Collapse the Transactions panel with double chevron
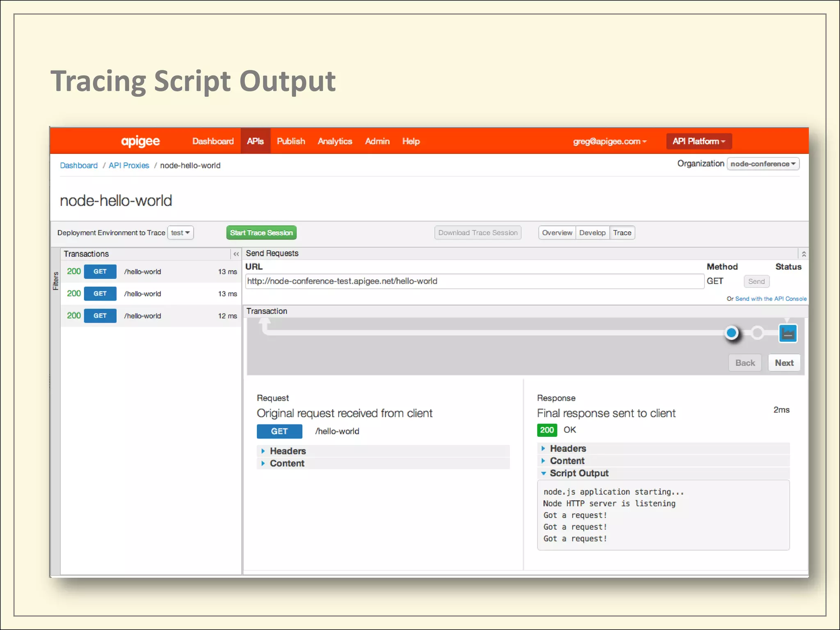Screen dimensions: 840x630 pyautogui.click(x=236, y=254)
